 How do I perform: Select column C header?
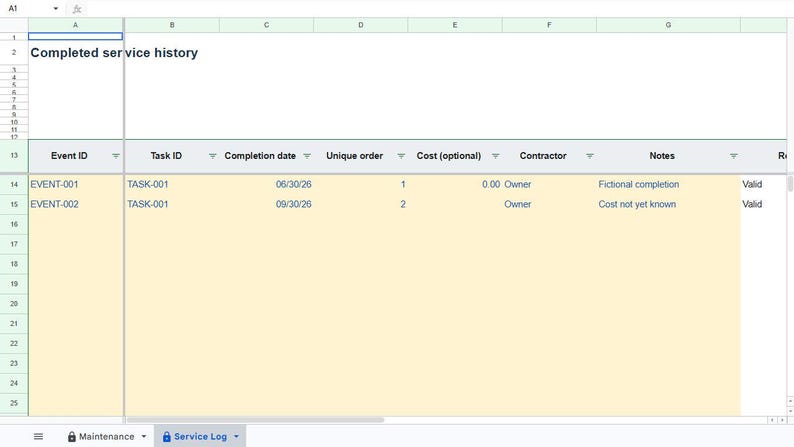266,25
